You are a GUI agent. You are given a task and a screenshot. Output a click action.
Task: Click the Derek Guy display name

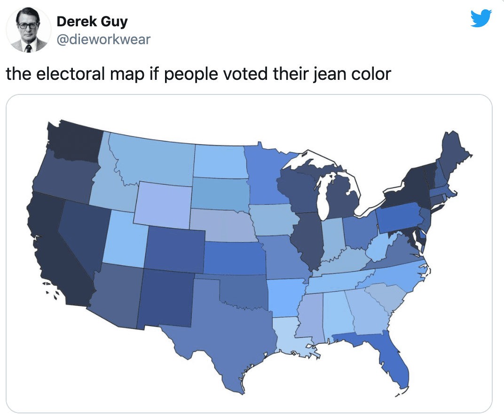coord(92,21)
